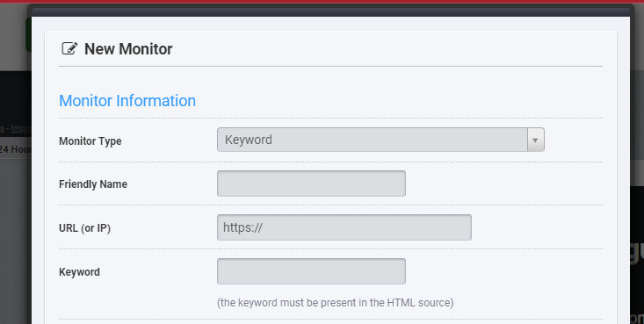
Task: Click the edit pencil icon beside New Monitor
Action: point(69,49)
